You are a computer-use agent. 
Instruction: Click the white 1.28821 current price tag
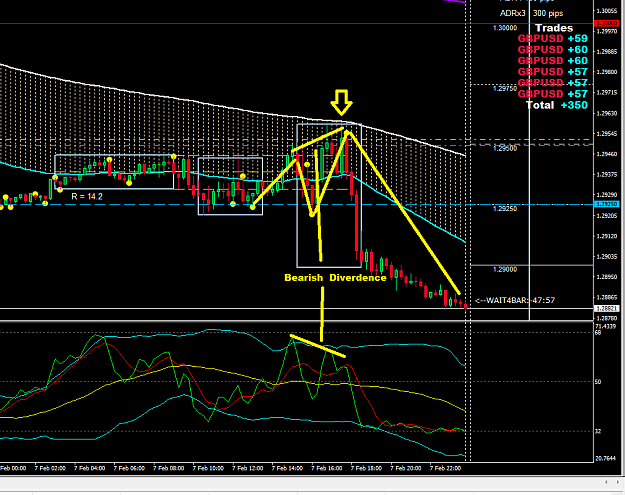click(x=605, y=308)
